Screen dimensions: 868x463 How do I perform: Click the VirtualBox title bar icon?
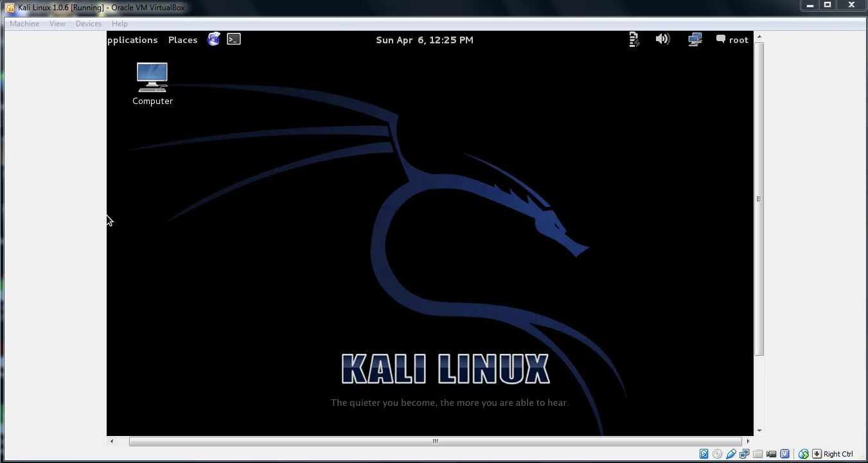point(10,8)
